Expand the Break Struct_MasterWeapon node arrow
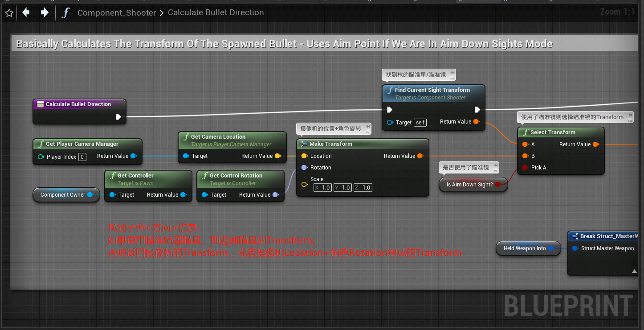Screen dimensions: 644x330 [634, 271]
